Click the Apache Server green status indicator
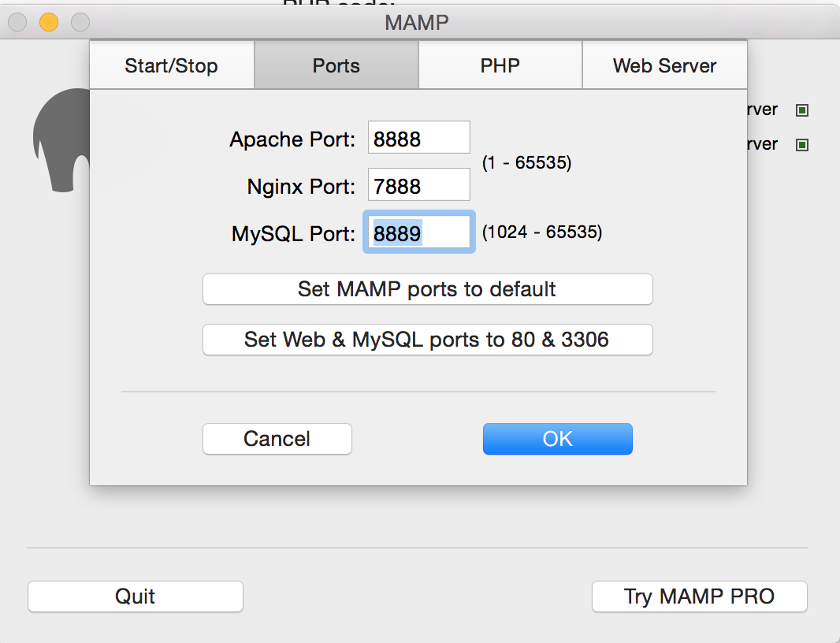 pos(802,110)
